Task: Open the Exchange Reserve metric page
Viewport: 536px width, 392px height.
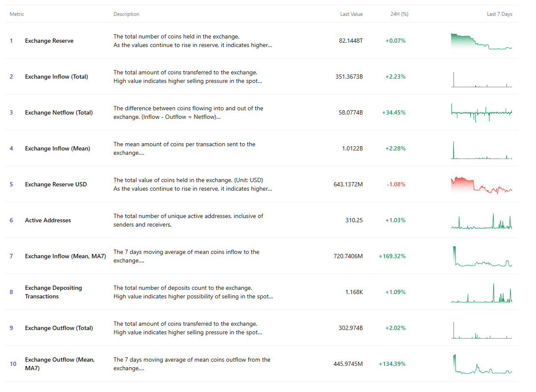Action: pyautogui.click(x=49, y=41)
